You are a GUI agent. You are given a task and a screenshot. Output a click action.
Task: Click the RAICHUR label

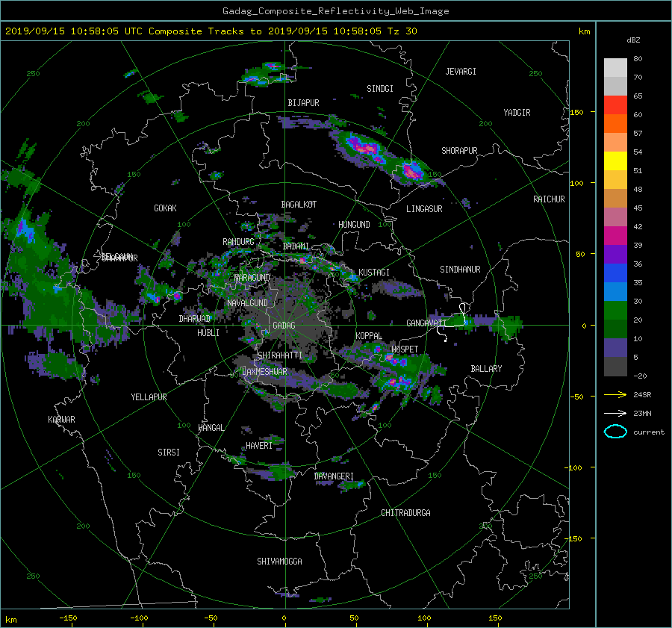coord(549,199)
